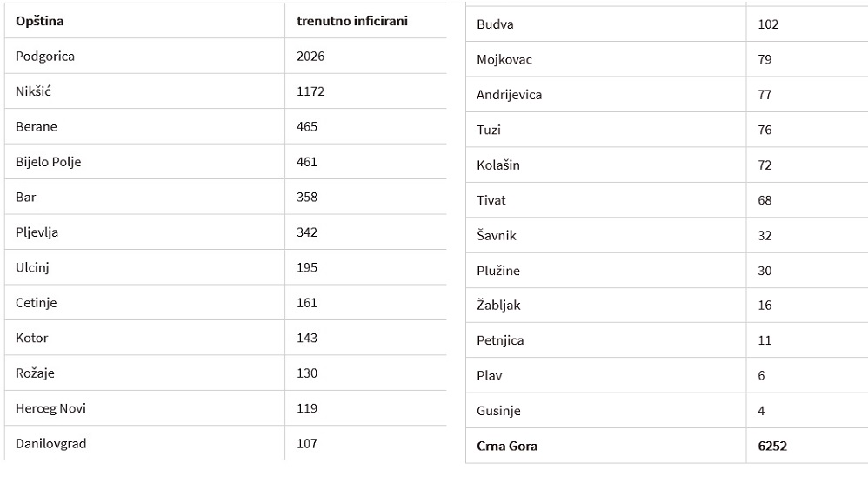Select the Gusinje row name
Screen dimensions: 868x484
498,411
